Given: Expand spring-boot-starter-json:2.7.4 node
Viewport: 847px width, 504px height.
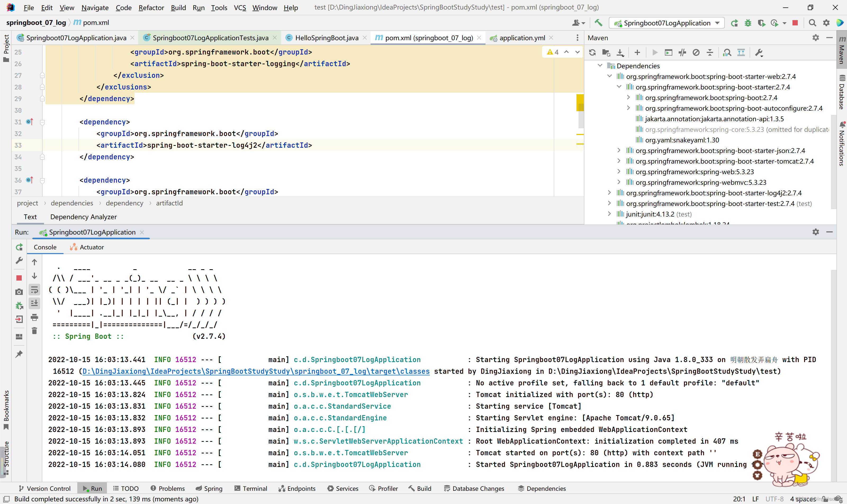Looking at the screenshot, I should tap(619, 150).
